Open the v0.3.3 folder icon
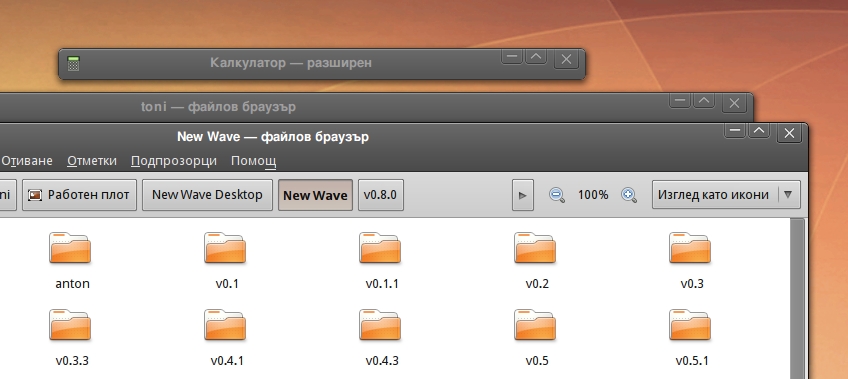The height and width of the screenshot is (379, 848). click(x=70, y=325)
